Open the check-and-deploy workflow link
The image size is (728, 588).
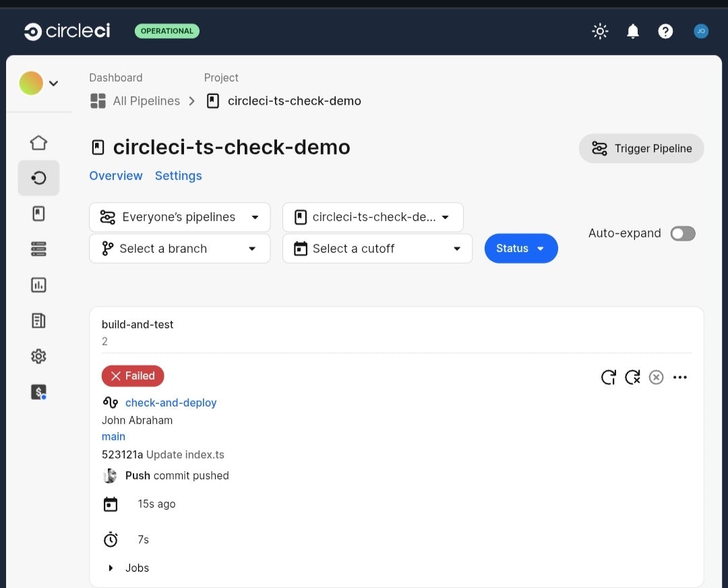pyautogui.click(x=171, y=403)
